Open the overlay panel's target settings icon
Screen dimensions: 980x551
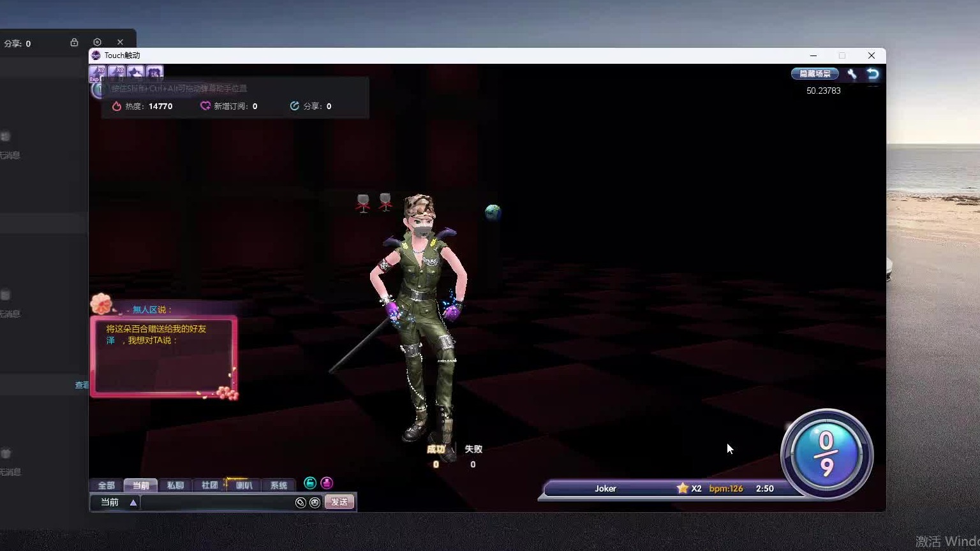[x=97, y=42]
